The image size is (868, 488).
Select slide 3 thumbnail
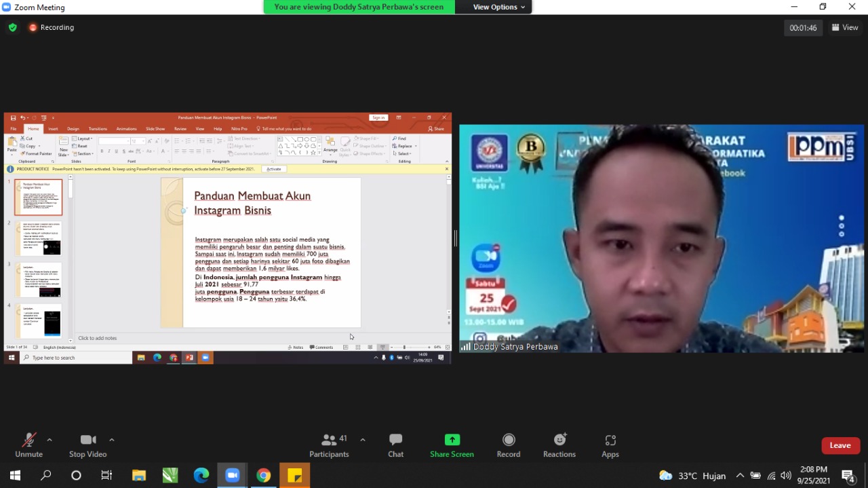(39, 280)
